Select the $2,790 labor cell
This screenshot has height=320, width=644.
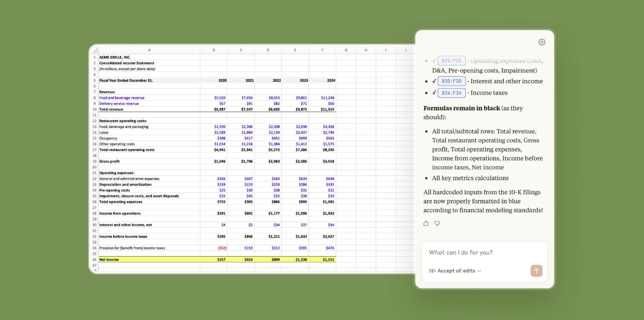[322, 132]
